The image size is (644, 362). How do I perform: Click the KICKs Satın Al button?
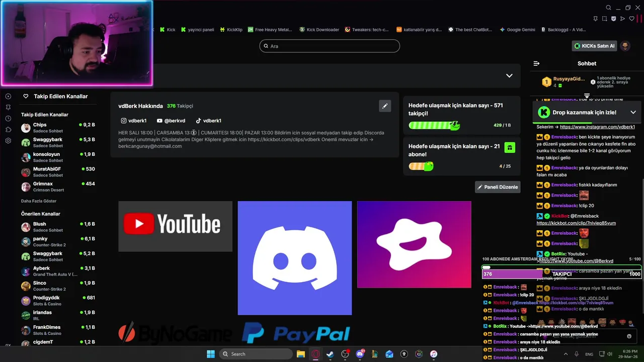coord(594,46)
